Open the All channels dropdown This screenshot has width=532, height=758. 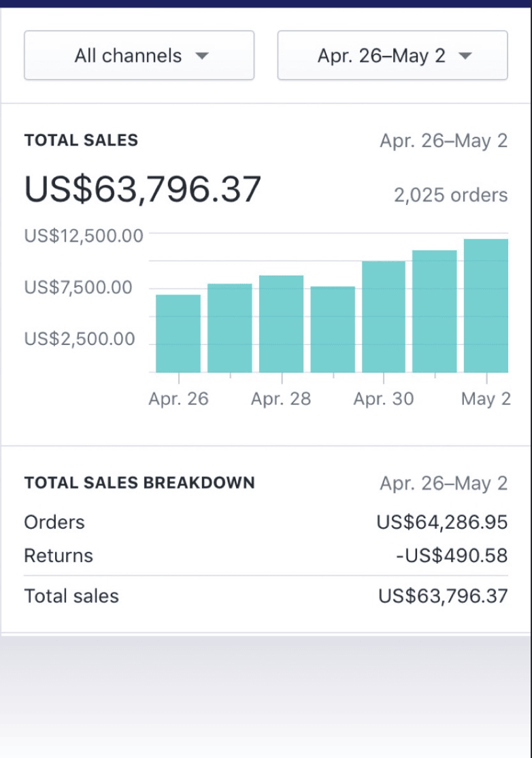139,55
